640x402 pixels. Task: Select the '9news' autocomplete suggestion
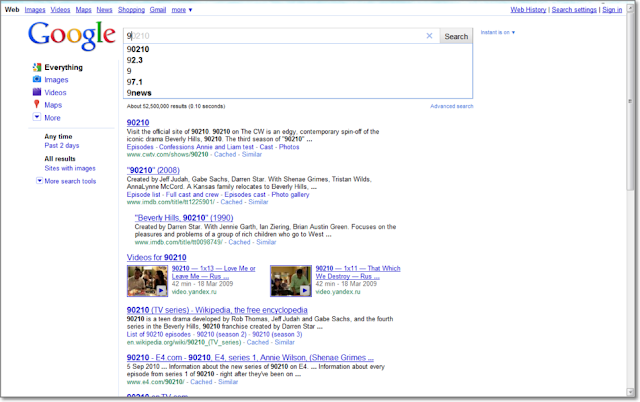(x=298, y=93)
